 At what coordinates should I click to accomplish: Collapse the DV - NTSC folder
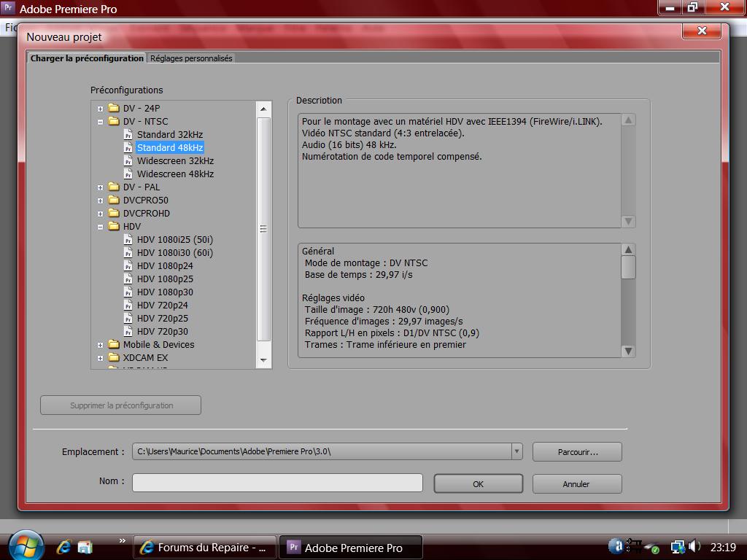point(100,122)
